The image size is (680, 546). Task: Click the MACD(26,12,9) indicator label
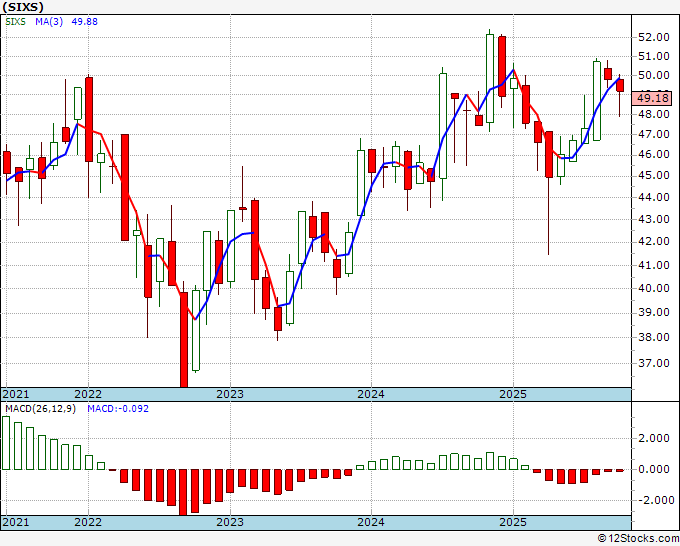click(x=41, y=409)
